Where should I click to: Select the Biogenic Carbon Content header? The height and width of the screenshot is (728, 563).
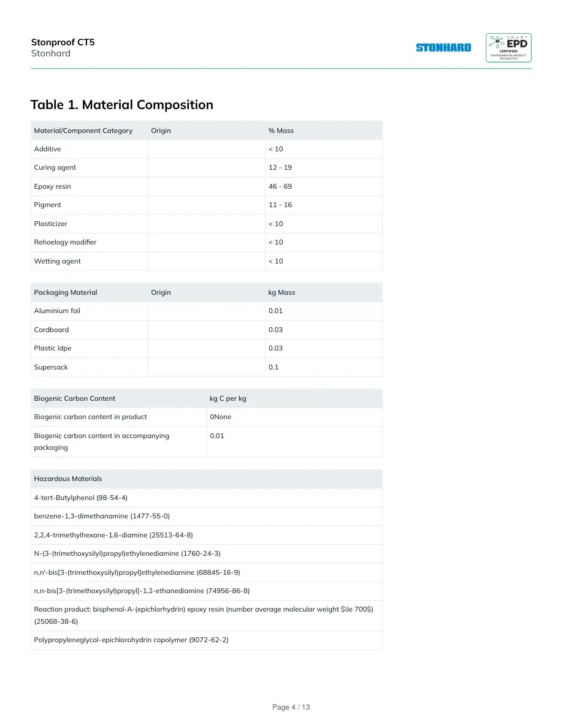coord(74,398)
